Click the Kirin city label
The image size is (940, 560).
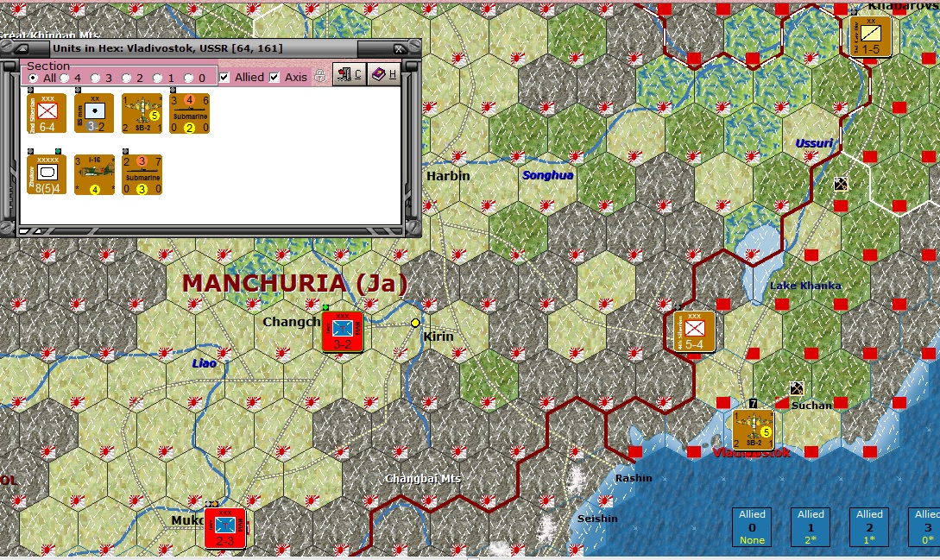[x=438, y=337]
